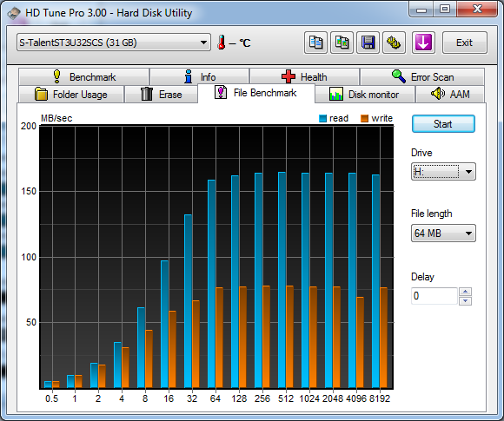Click the copy text to clipboard icon
Image resolution: width=504 pixels, height=421 pixels.
coord(315,43)
